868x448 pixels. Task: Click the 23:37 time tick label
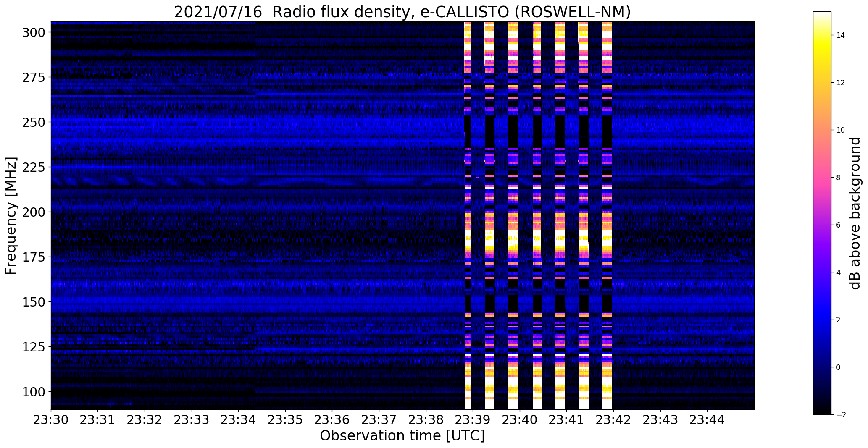(379, 420)
